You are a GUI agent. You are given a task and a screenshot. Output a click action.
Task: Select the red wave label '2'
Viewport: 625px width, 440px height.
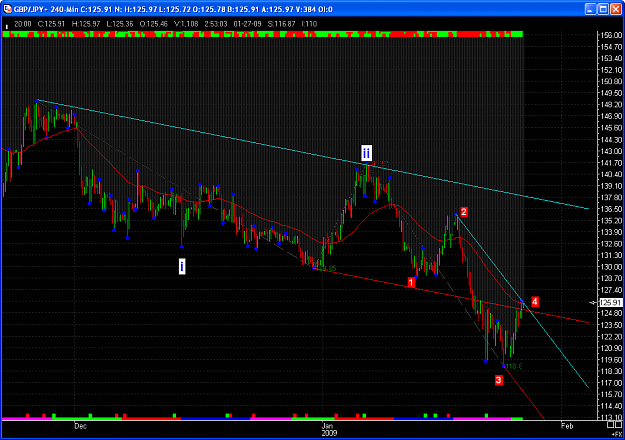tap(464, 212)
